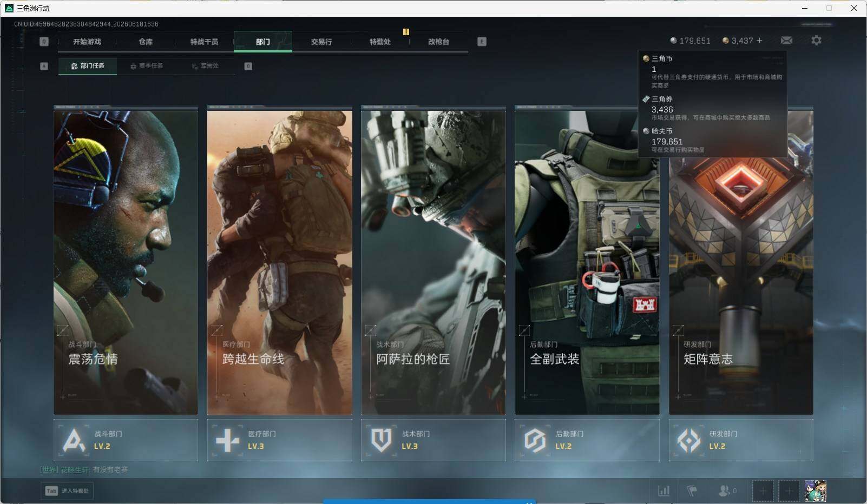Select the 部门 tab

[263, 42]
